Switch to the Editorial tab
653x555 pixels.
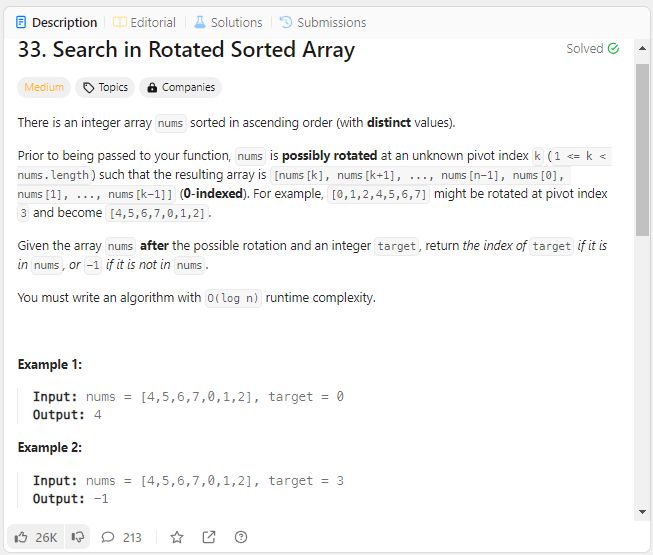pyautogui.click(x=145, y=22)
